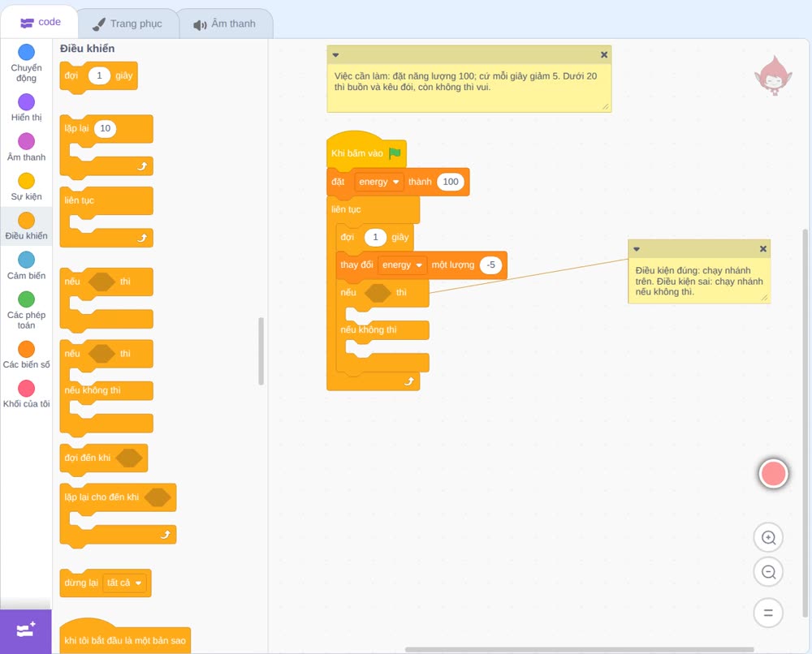
Task: Click the 1 field in the workspace đợi block
Action: (x=375, y=238)
